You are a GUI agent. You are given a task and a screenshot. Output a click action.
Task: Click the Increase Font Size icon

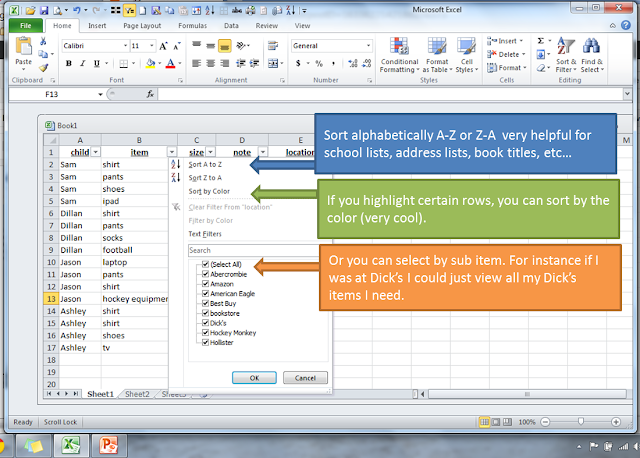[163, 46]
